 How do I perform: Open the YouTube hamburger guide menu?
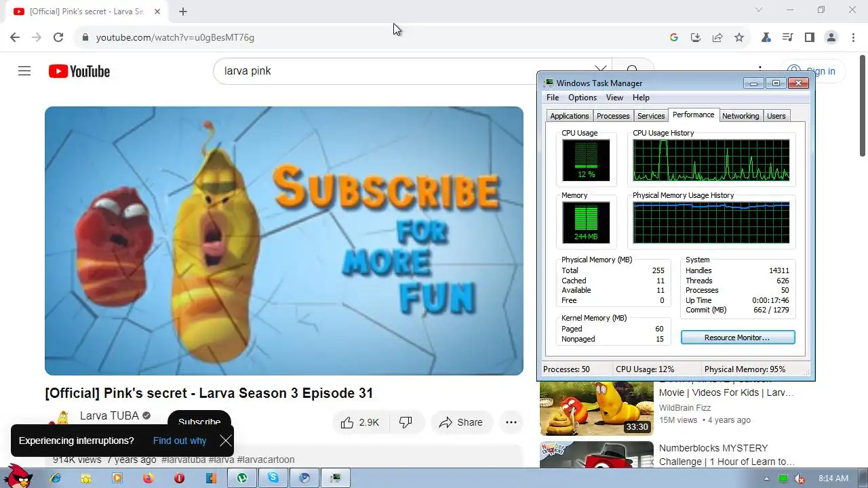tap(24, 71)
